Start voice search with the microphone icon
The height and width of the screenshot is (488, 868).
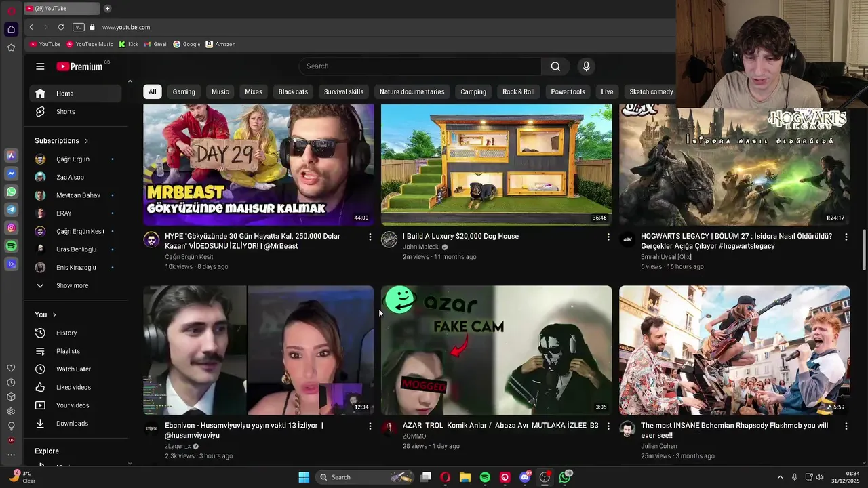pos(587,66)
